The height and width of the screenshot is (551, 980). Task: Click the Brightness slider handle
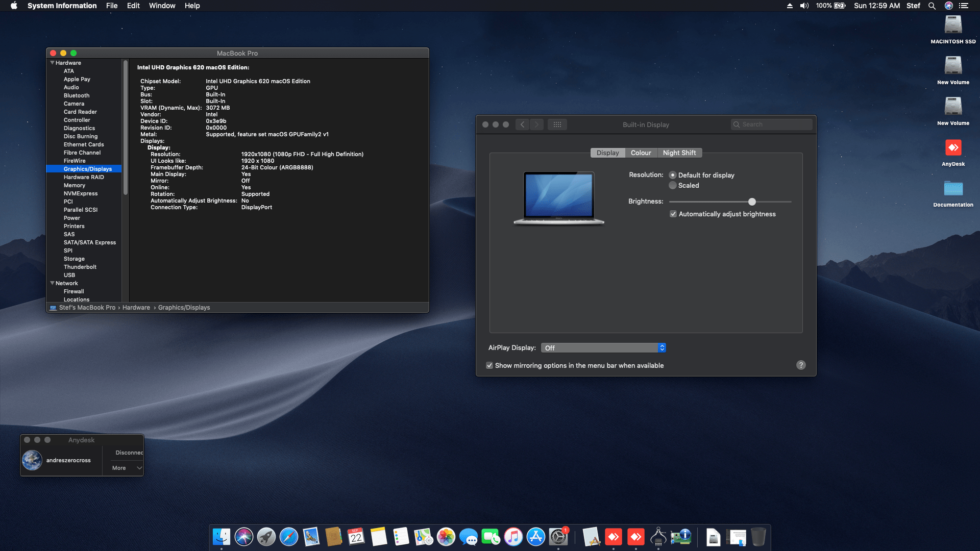click(x=752, y=202)
